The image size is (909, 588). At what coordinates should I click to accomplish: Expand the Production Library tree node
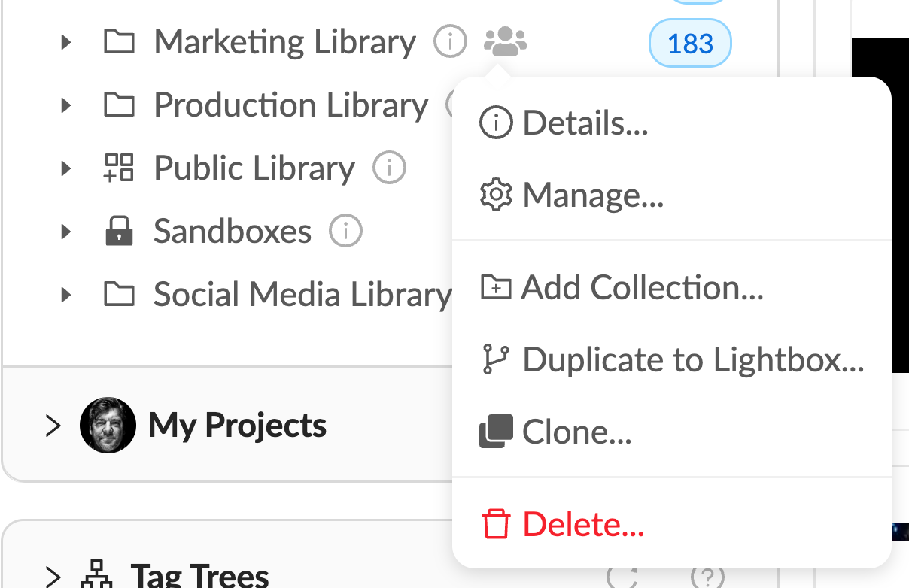[66, 105]
